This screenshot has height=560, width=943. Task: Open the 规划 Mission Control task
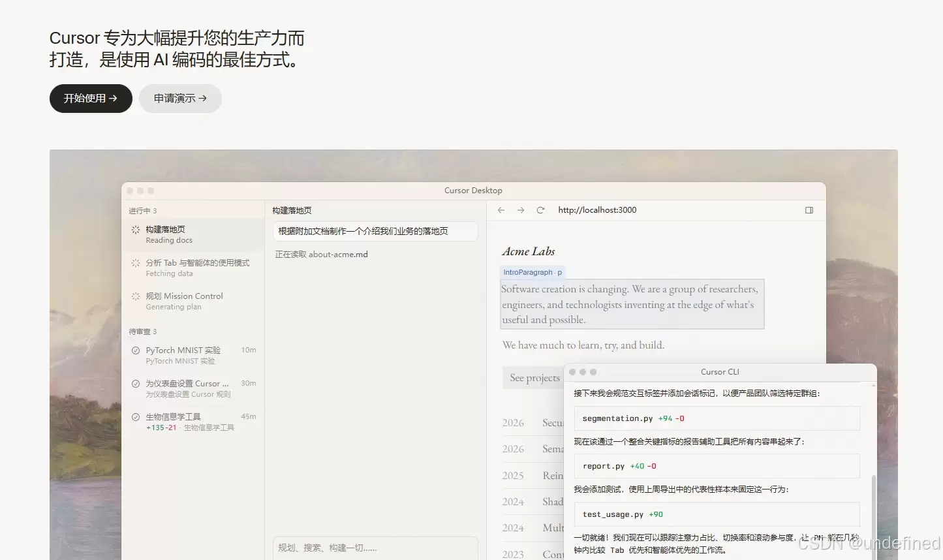[x=193, y=301]
